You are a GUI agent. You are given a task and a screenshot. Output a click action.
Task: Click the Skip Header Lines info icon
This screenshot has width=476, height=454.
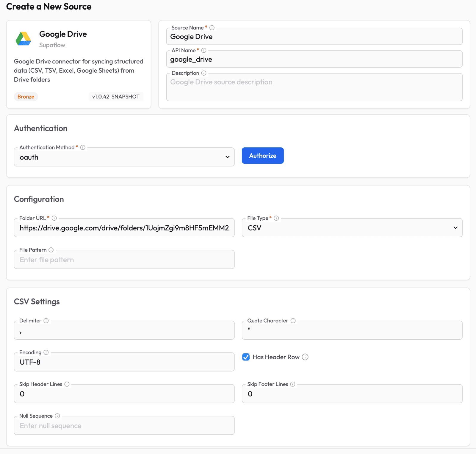[67, 384]
